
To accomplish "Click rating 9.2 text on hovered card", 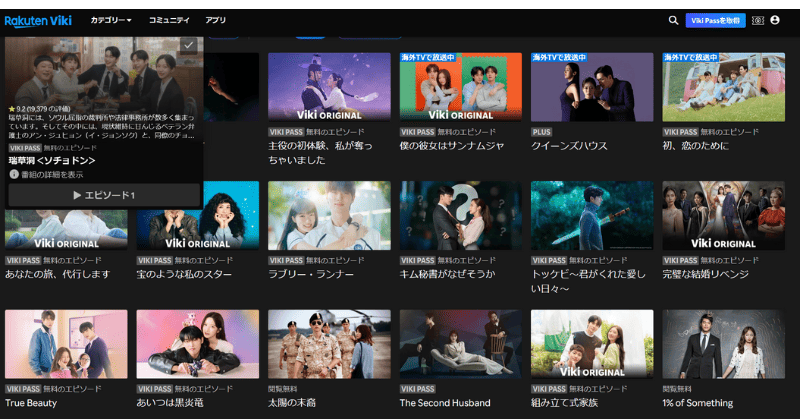I will click(x=40, y=109).
